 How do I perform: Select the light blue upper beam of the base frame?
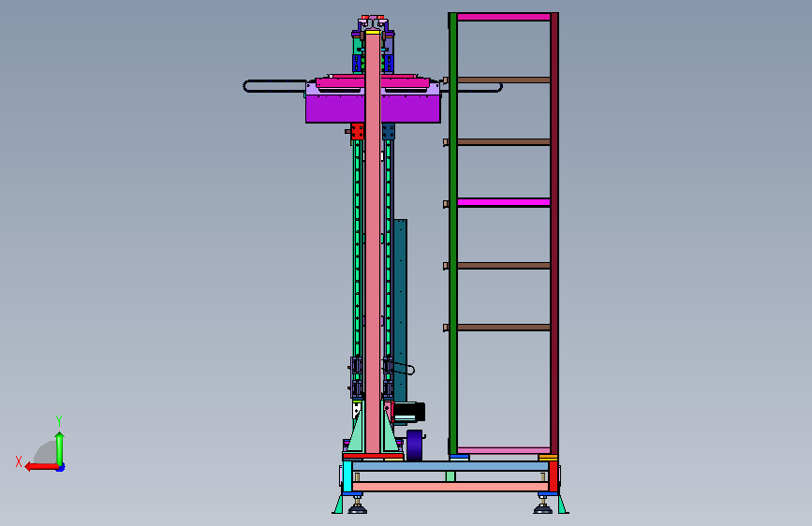point(450,466)
